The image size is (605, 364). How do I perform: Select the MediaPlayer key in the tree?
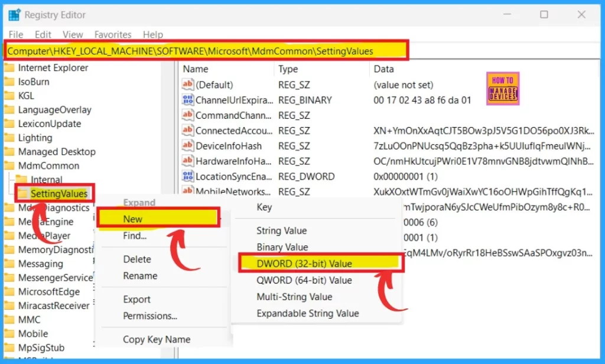(44, 235)
